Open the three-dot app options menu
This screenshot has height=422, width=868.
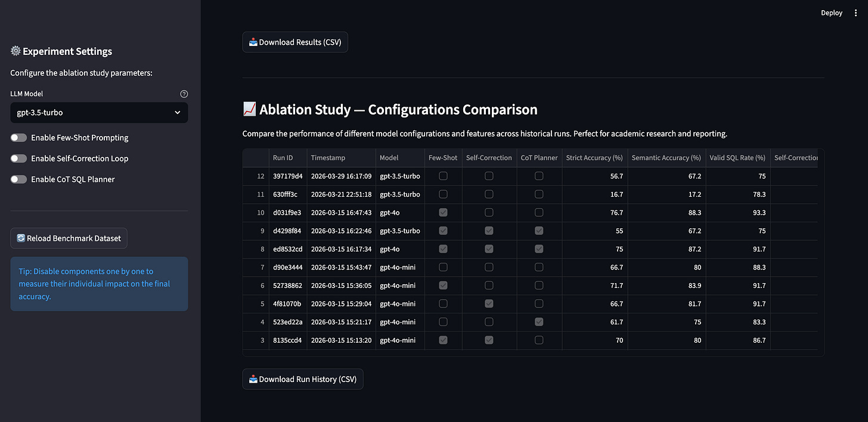pyautogui.click(x=855, y=13)
